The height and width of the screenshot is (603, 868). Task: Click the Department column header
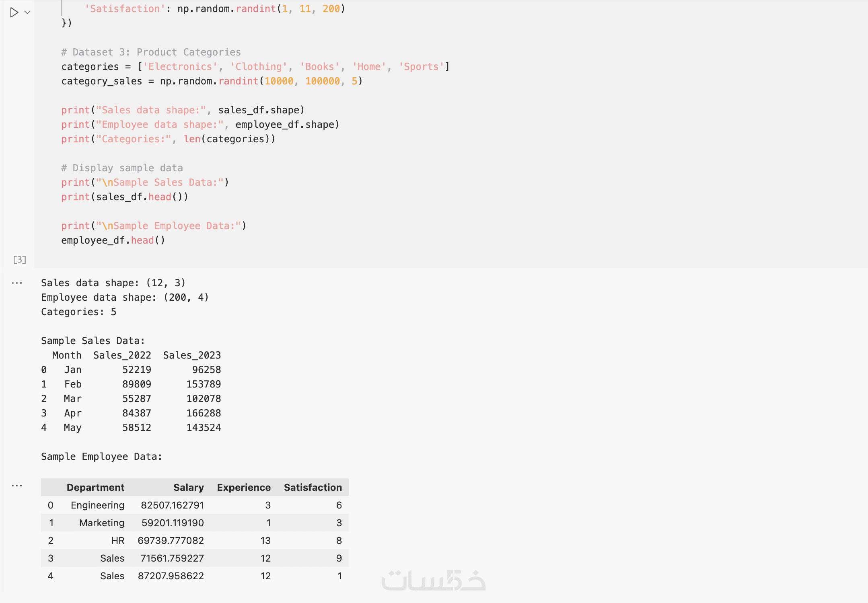tap(95, 488)
